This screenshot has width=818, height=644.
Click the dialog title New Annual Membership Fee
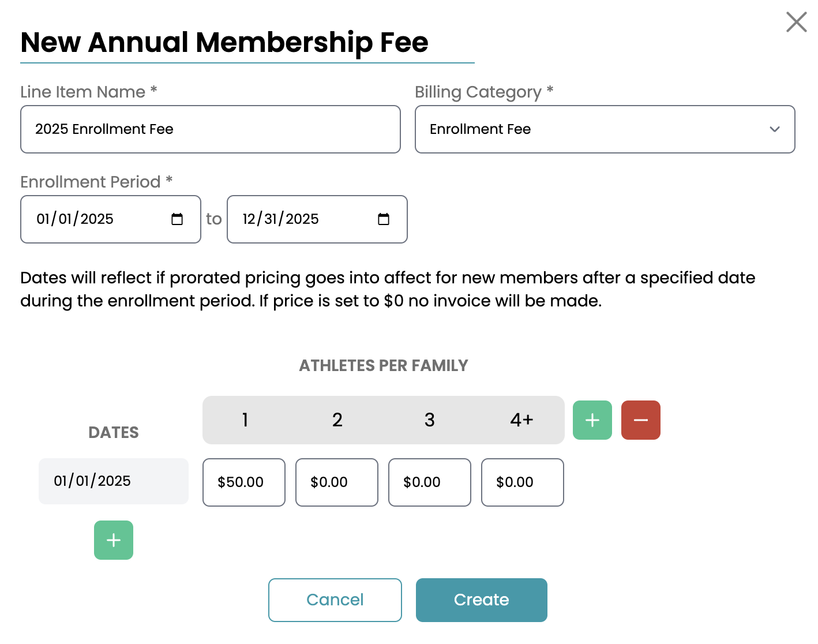(x=224, y=43)
